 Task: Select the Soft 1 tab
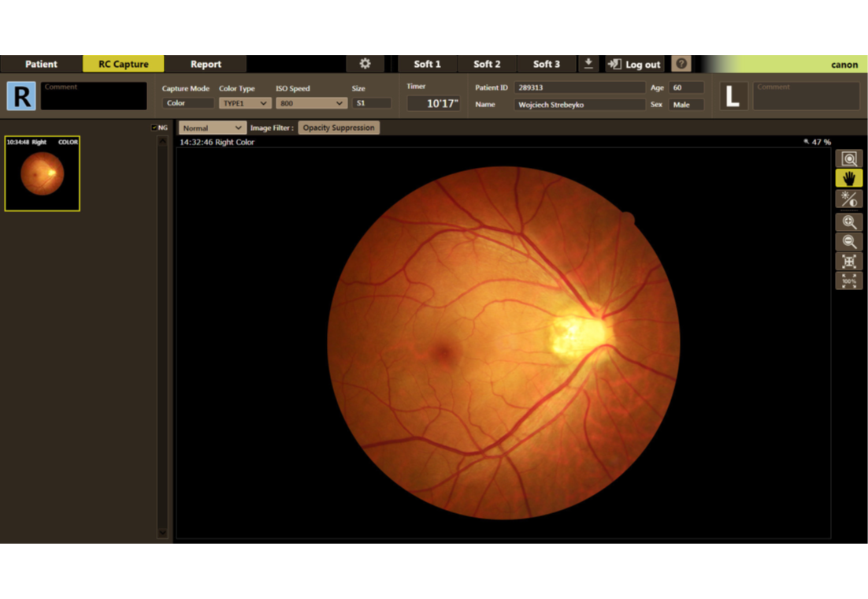pos(428,64)
